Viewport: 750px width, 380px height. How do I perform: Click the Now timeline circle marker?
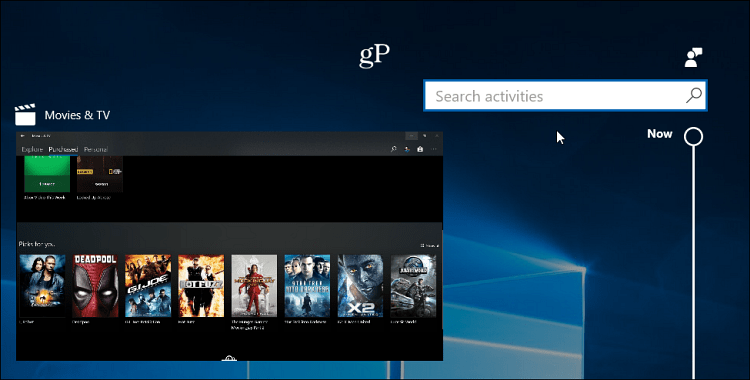693,136
